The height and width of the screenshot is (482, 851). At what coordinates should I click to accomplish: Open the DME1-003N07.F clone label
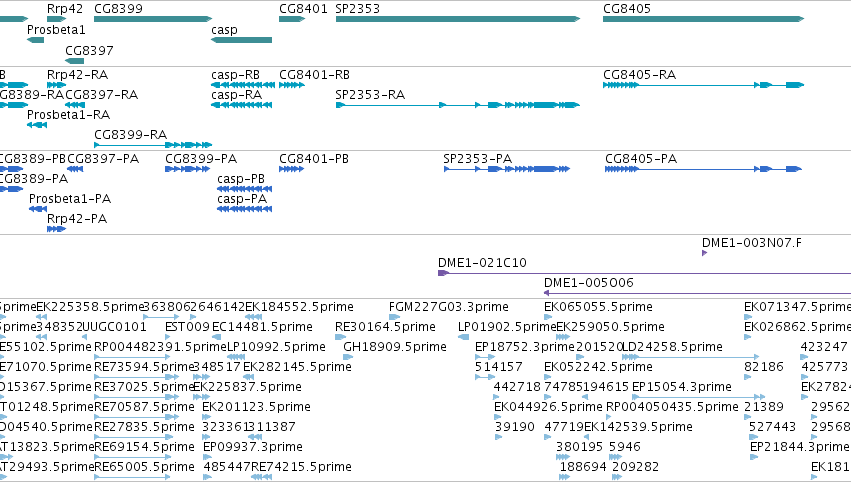pos(752,243)
